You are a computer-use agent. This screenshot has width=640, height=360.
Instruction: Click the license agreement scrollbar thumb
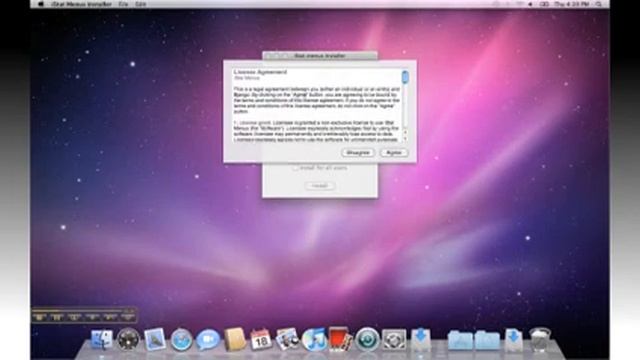click(405, 77)
